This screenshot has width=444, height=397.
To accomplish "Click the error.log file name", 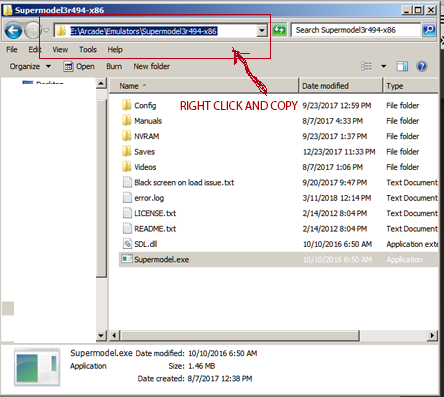I will pyautogui.click(x=149, y=198).
